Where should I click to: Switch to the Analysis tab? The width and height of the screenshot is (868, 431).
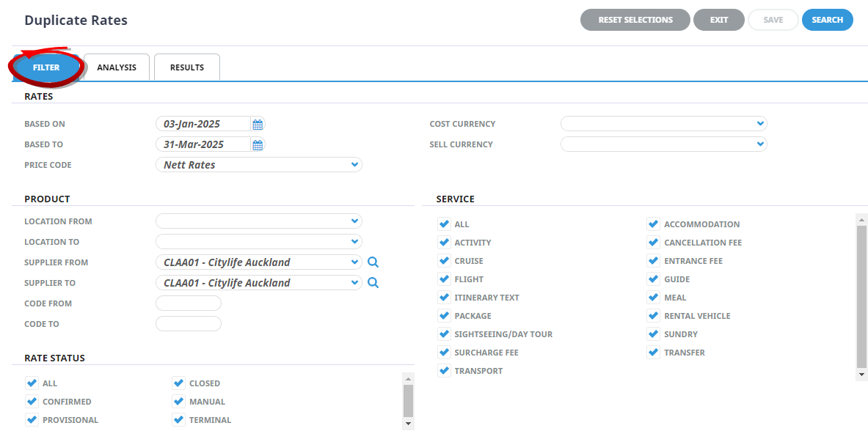pos(117,67)
